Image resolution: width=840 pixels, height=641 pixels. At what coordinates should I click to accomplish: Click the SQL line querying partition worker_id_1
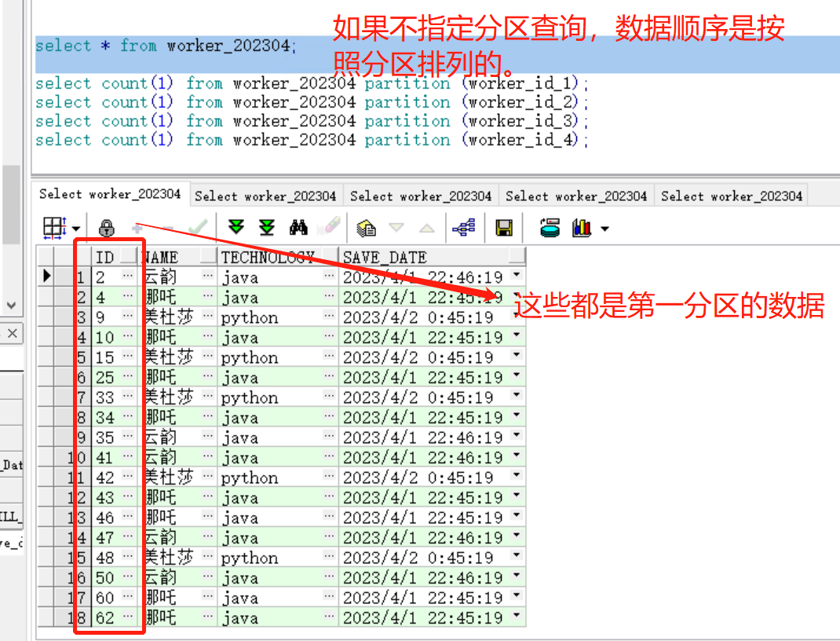312,83
